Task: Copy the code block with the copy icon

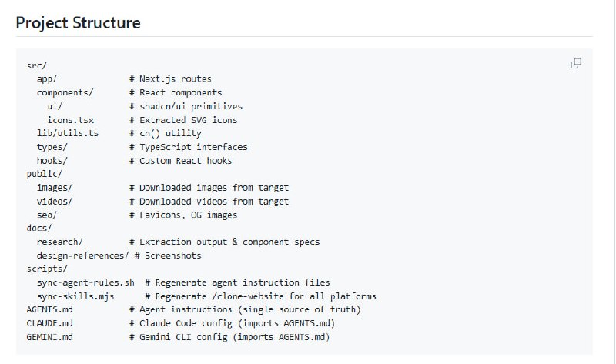Action: 575,63
